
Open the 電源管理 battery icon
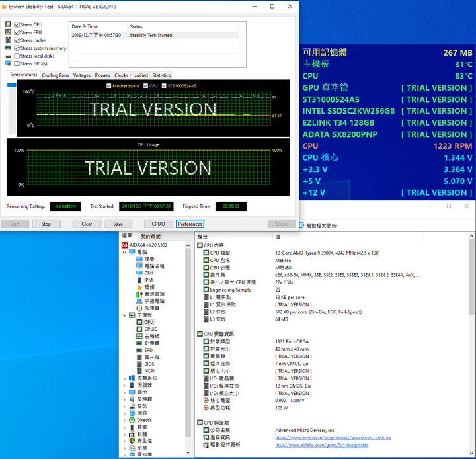[x=139, y=294]
